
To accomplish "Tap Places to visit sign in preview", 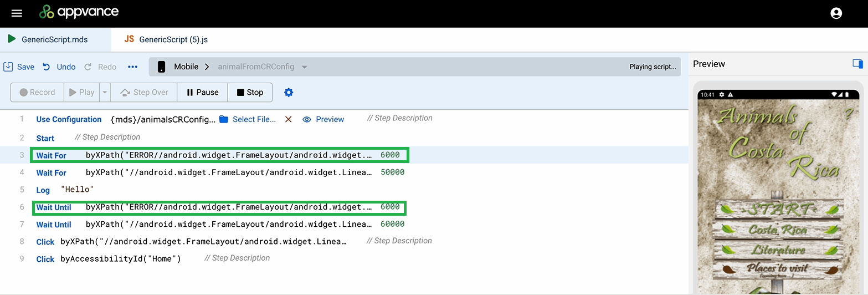I will click(x=779, y=269).
